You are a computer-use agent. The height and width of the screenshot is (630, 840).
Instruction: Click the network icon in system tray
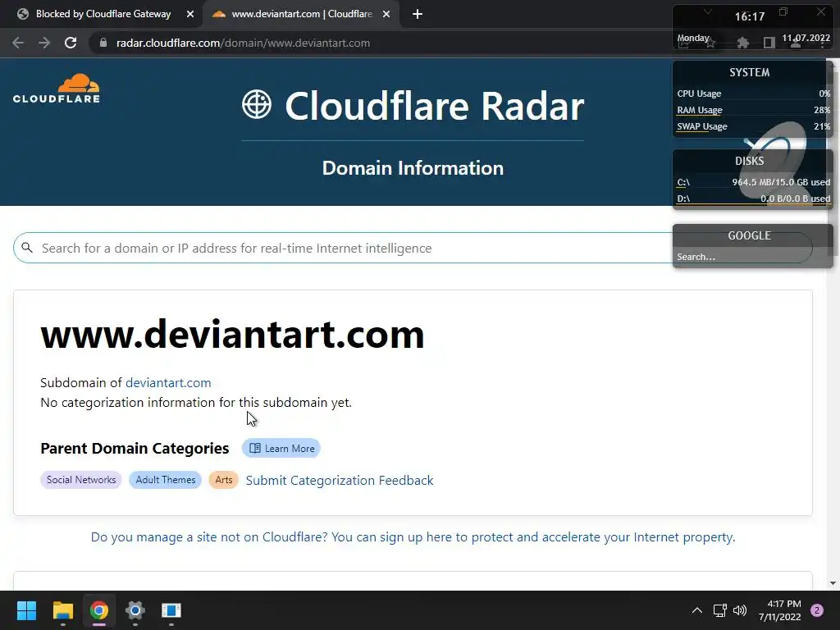coord(720,610)
